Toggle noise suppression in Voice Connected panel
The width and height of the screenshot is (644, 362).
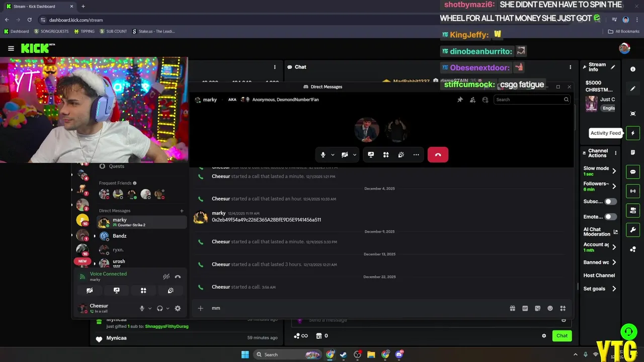[x=166, y=277]
